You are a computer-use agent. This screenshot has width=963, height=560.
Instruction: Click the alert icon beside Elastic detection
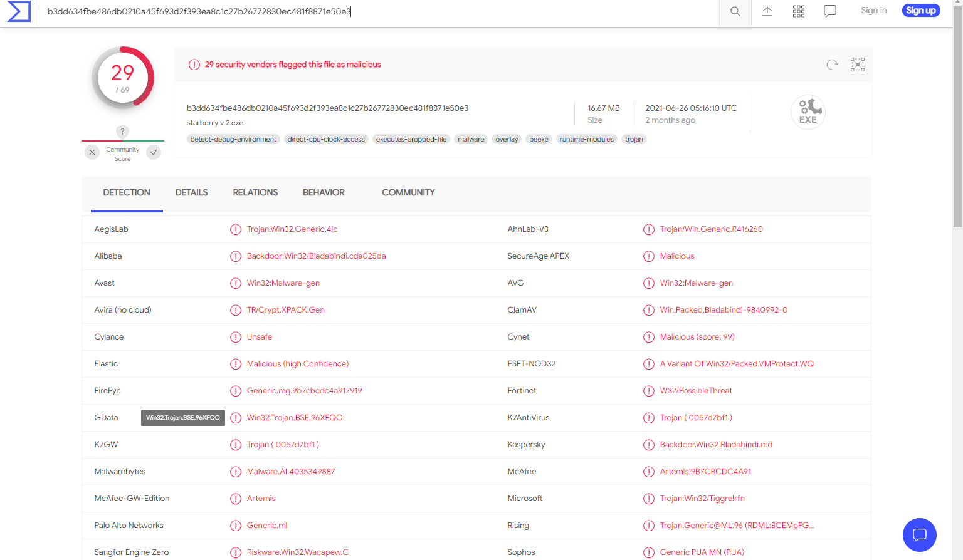[236, 364]
